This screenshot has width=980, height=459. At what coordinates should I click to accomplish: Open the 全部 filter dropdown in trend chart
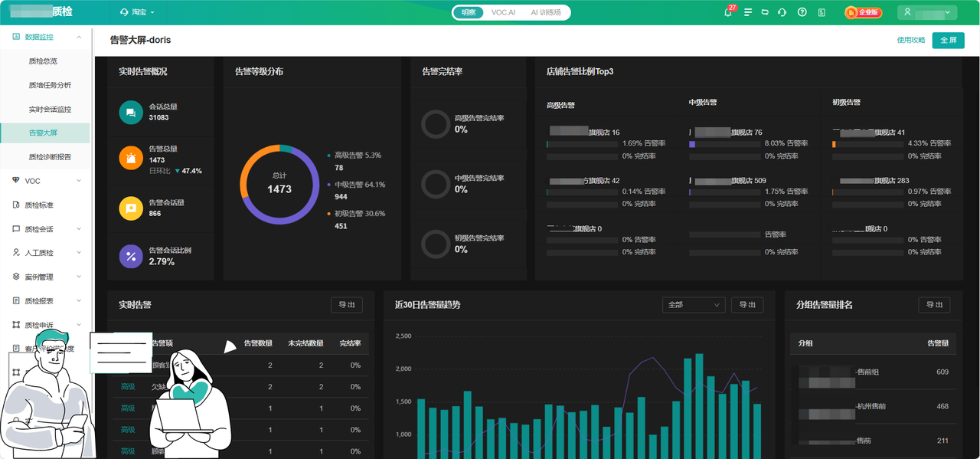point(694,305)
